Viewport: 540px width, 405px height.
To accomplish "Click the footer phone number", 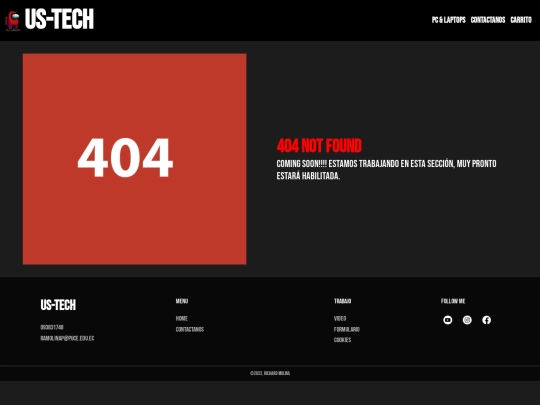I will click(x=52, y=327).
